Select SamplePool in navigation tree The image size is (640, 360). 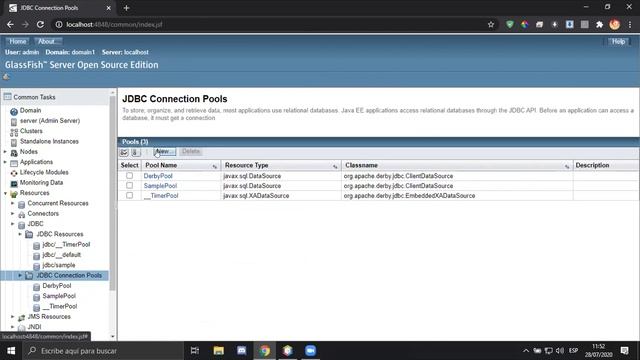click(59, 296)
